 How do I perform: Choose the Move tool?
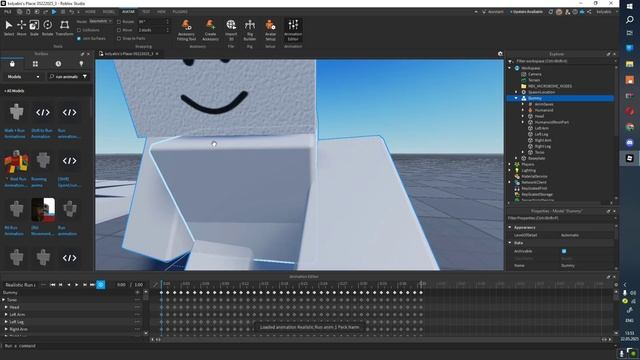coord(21,26)
